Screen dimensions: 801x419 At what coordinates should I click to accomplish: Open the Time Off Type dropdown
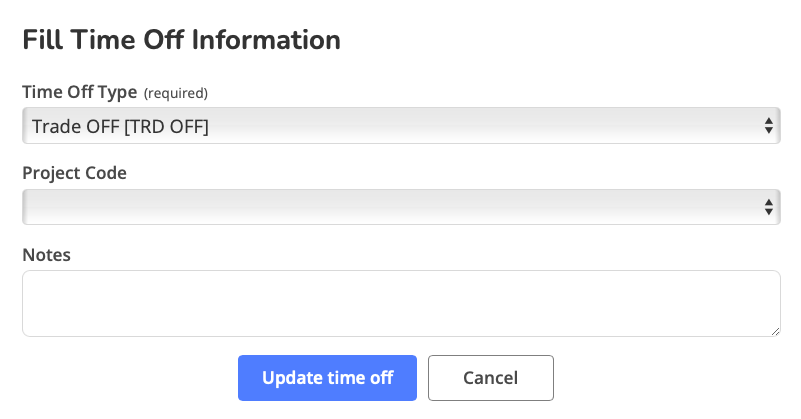400,126
